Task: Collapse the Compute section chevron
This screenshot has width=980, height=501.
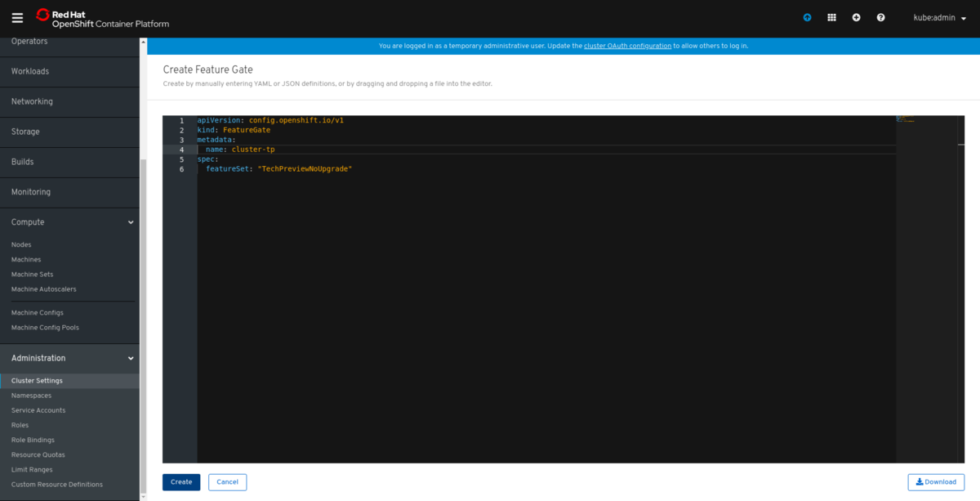Action: (x=131, y=222)
